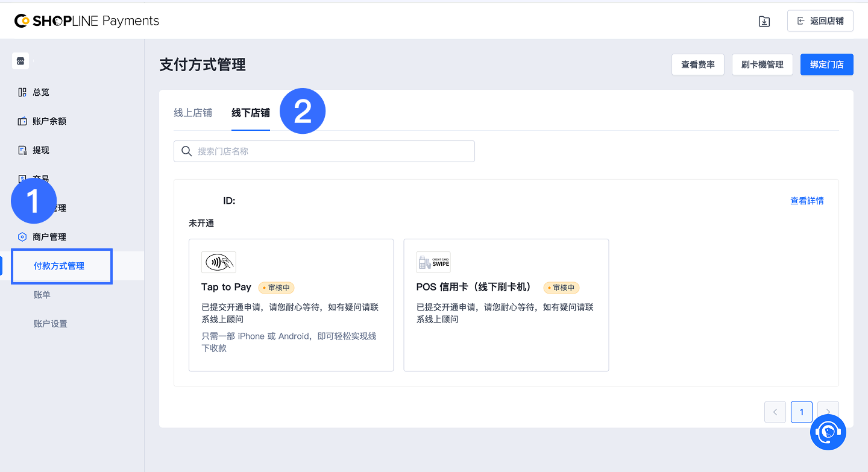Open 账单 submenu item

[42, 295]
